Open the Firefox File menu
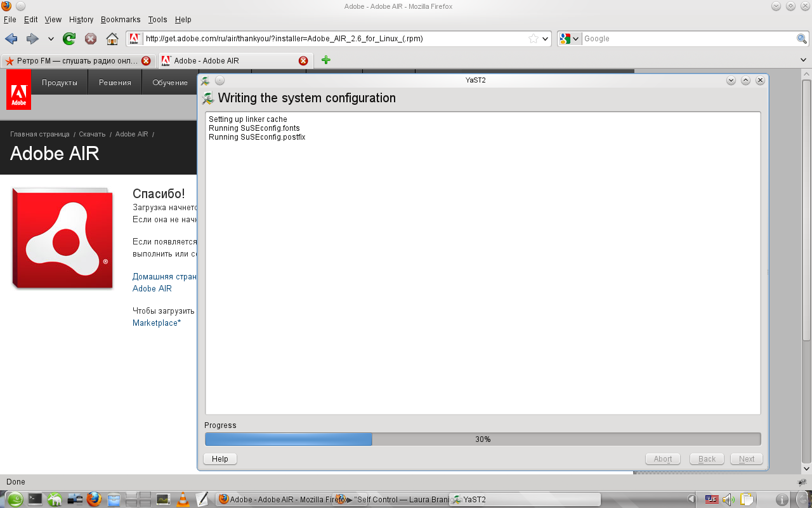This screenshot has width=812, height=508. click(10, 20)
